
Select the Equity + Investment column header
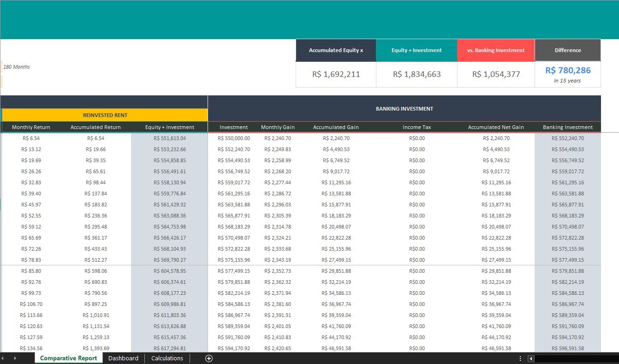coord(170,127)
